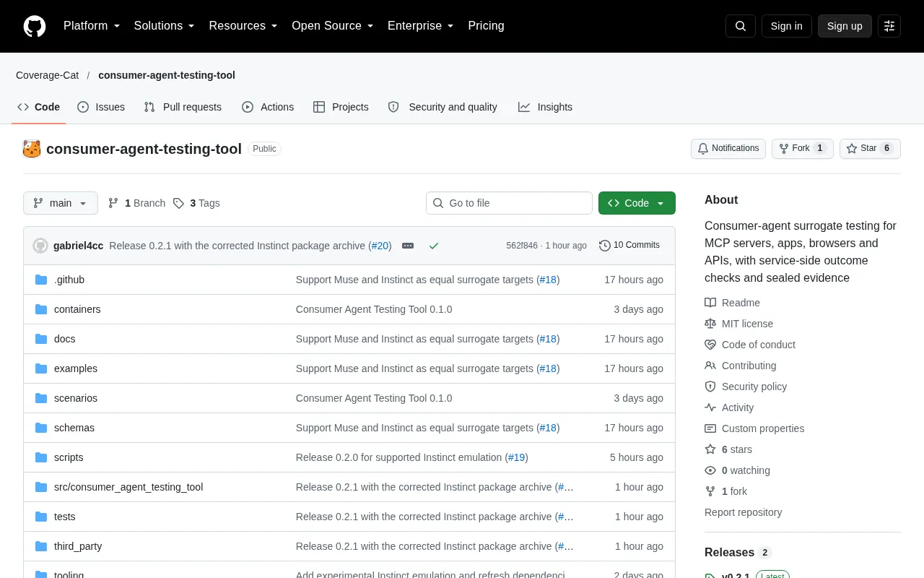
Task: Click the Report repository link
Action: (743, 512)
